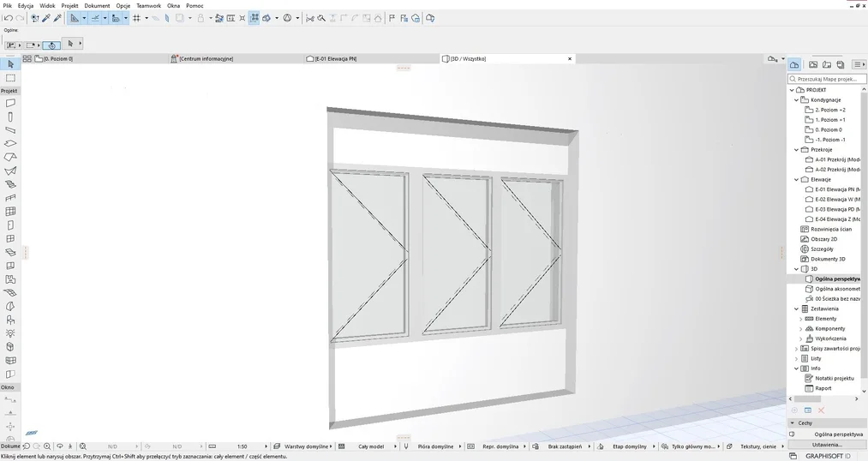Open the Edycja menu
The height and width of the screenshot is (461, 868).
26,5
